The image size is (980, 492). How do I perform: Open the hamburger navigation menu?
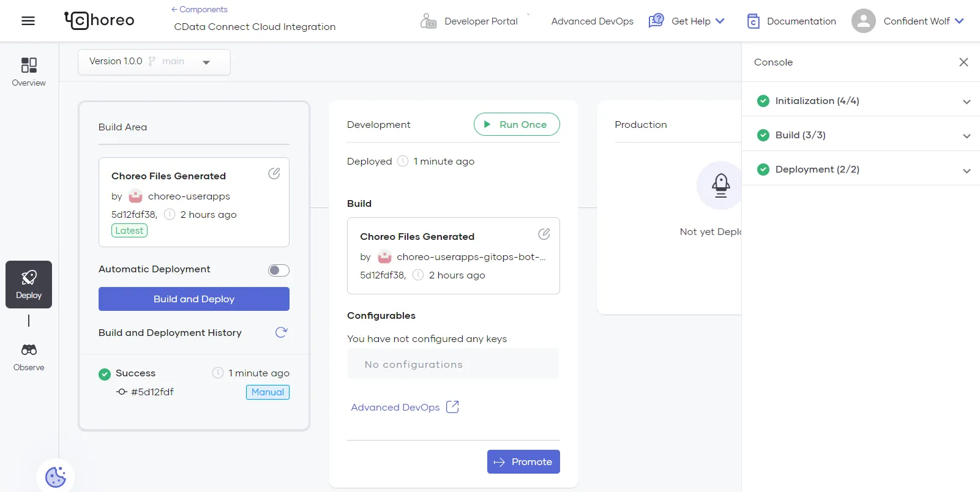28,21
